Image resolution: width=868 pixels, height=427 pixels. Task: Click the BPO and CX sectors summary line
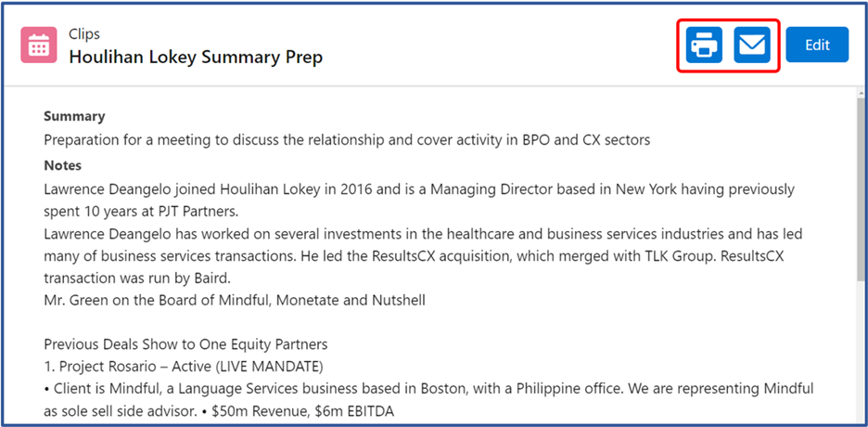point(347,140)
